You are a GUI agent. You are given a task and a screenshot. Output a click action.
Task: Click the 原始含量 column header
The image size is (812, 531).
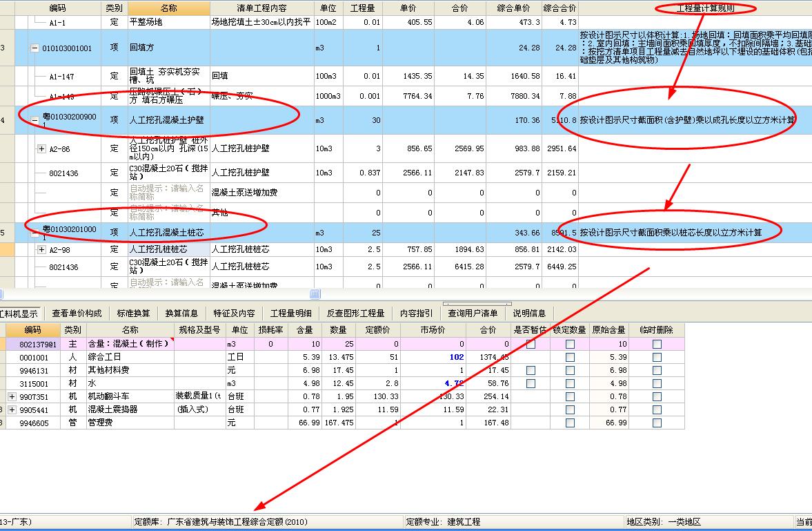click(x=608, y=330)
